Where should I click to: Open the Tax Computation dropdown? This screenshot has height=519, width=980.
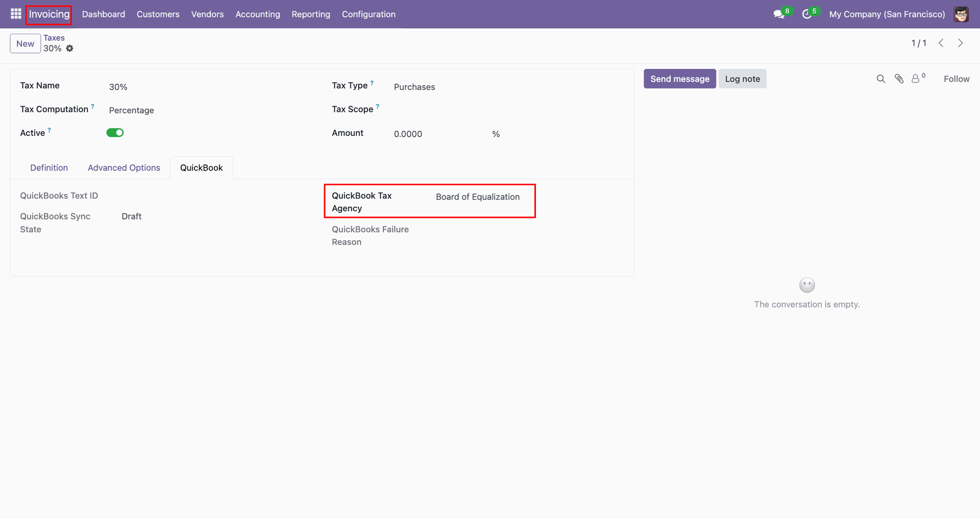[x=204, y=110]
